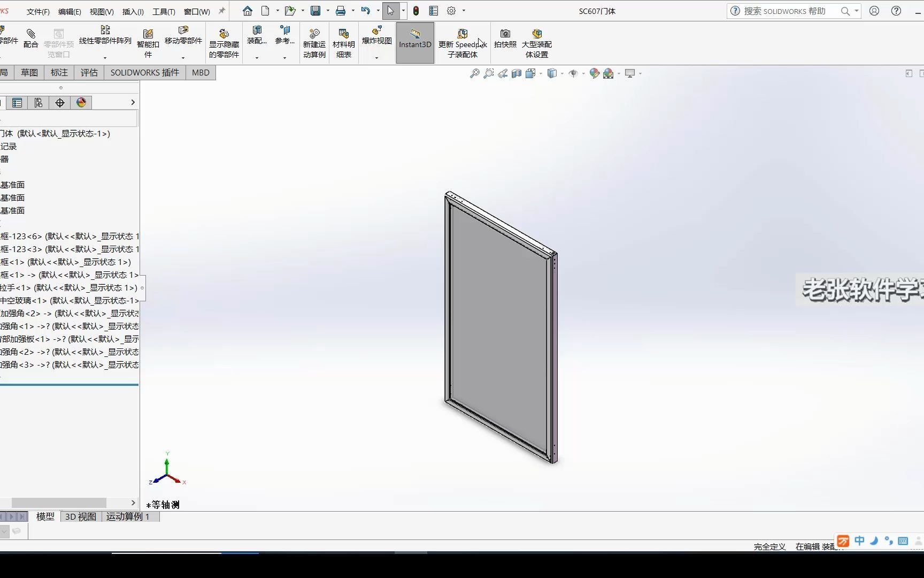Open the 工具(T) menu

164,11
